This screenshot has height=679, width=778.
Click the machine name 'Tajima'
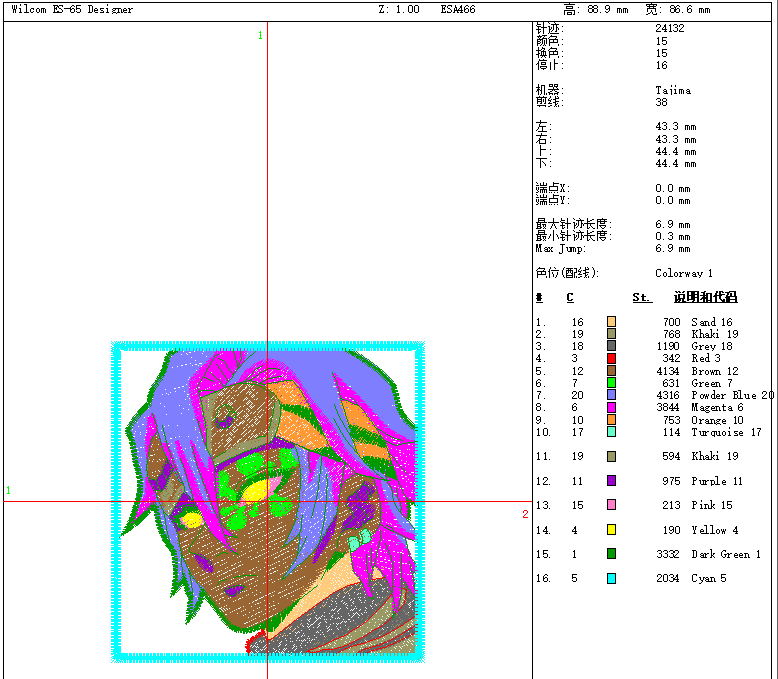tap(673, 90)
